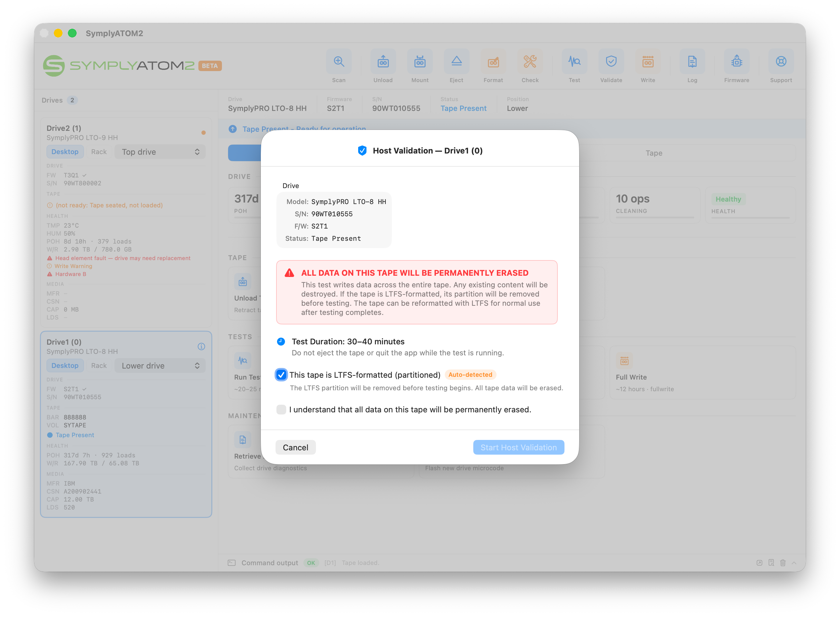The image size is (840, 617).
Task: Click the Cancel button in dialog
Action: tap(295, 448)
